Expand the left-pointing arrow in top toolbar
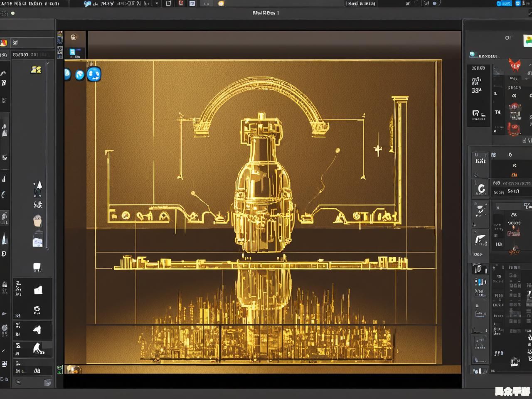Screen dimensions: 532x399 (157, 3)
